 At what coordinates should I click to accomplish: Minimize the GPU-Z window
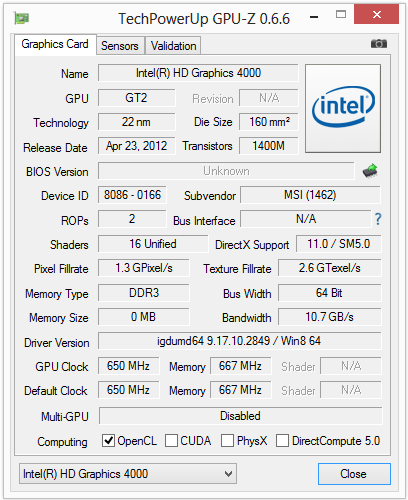coord(314,17)
